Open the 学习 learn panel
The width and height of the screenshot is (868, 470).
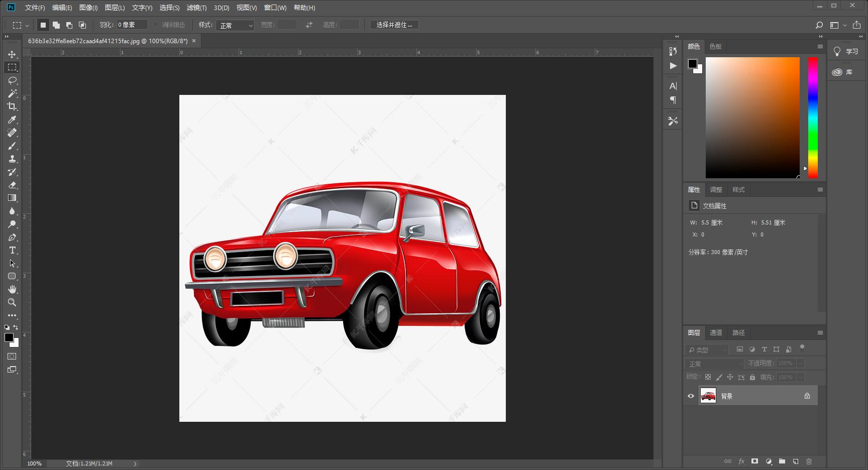tap(846, 51)
